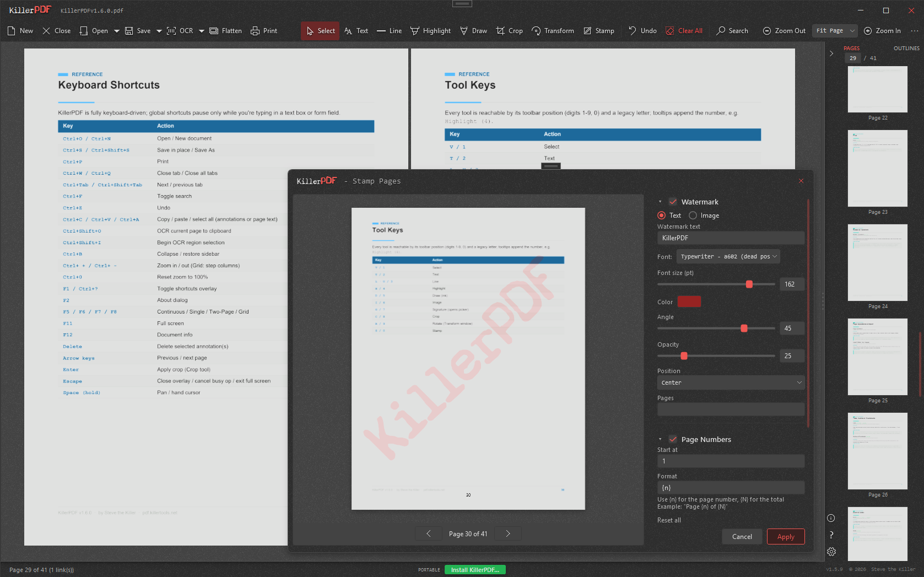This screenshot has width=924, height=577.
Task: Click the Open file toolbar button
Action: pyautogui.click(x=94, y=31)
